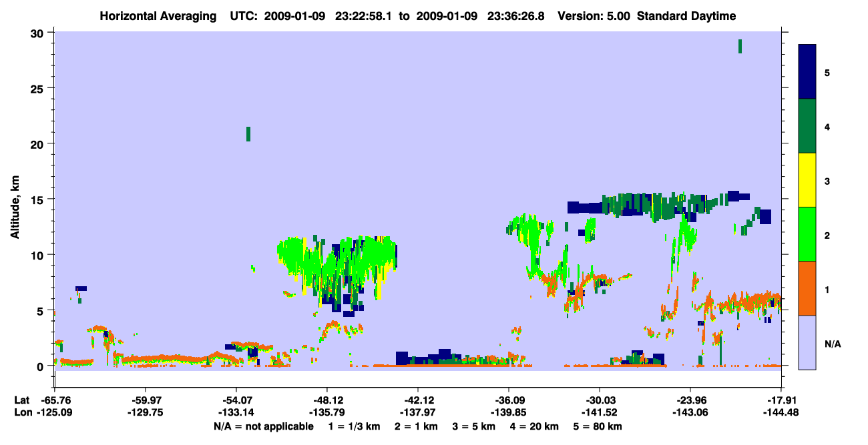The width and height of the screenshot is (868, 445).
Task: Click the isolated green mark near 21 km altitude
Action: click(248, 134)
